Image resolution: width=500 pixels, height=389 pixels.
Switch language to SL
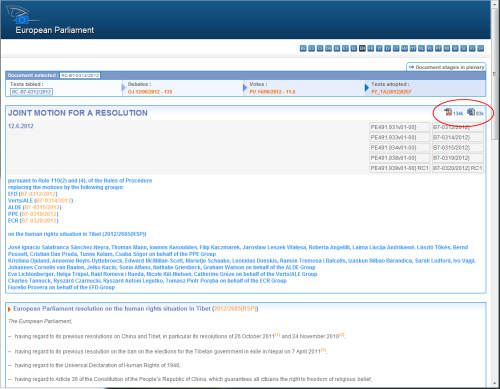[x=464, y=48]
